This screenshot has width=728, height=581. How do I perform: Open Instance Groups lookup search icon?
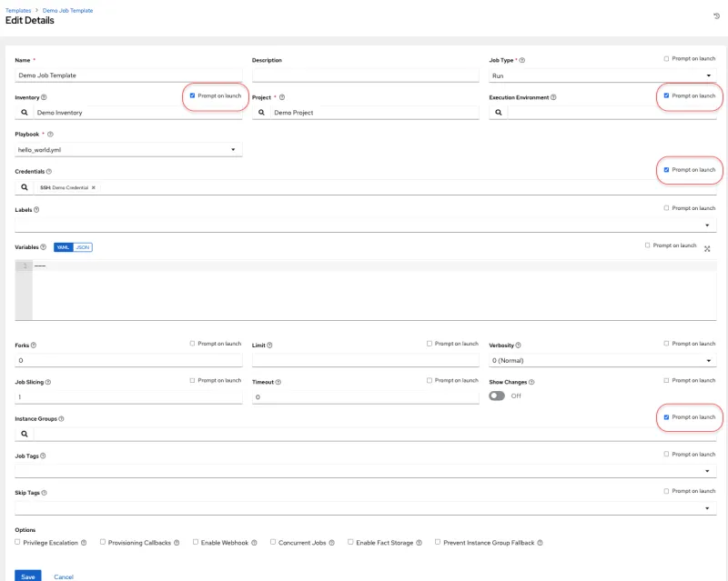click(25, 435)
